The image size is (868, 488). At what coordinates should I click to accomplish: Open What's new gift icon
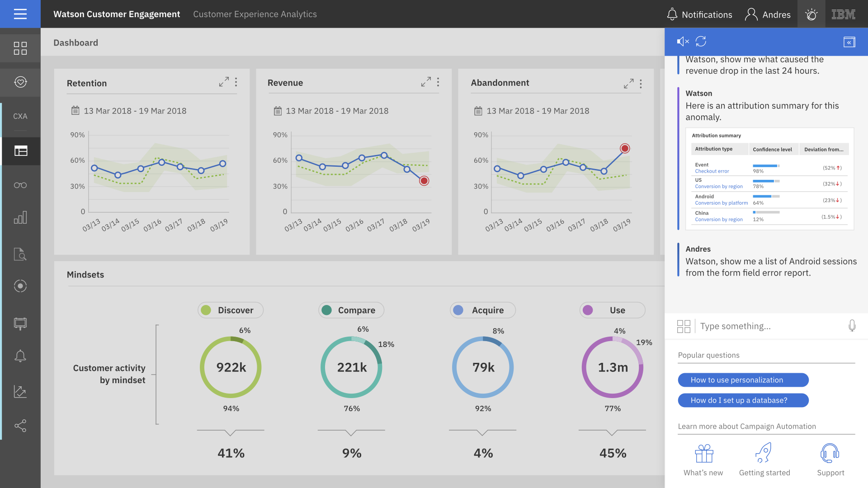[704, 454]
